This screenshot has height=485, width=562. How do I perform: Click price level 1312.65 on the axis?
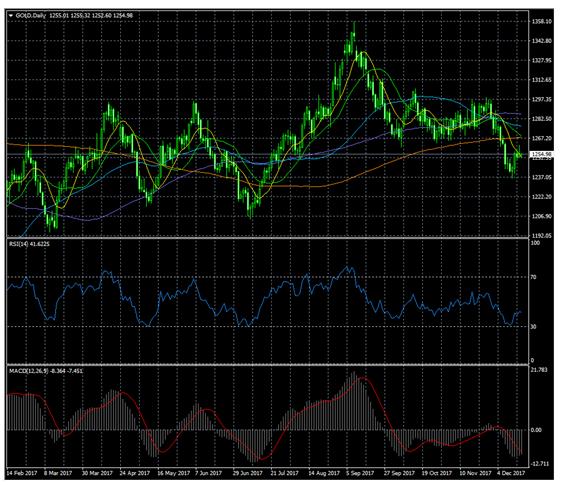[x=542, y=80]
